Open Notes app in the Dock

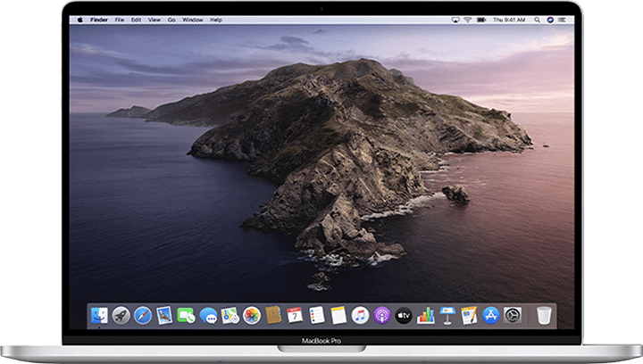click(338, 316)
